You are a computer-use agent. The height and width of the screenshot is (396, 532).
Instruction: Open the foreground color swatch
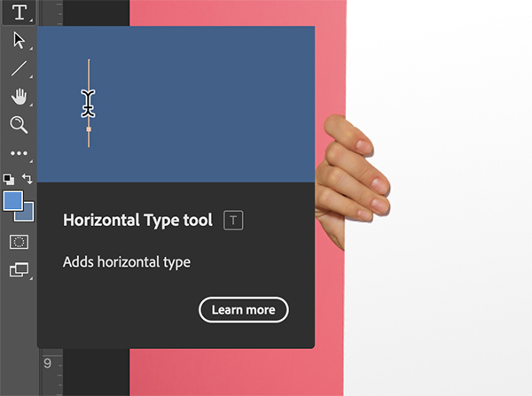pos(13,201)
